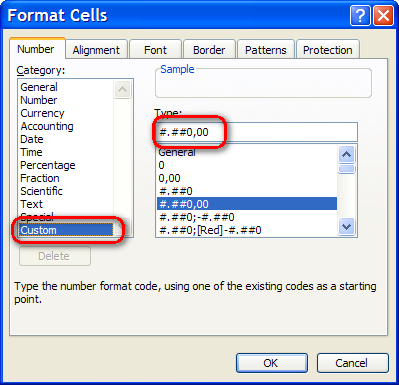Switch to the Border tab
The width and height of the screenshot is (399, 385).
(209, 50)
